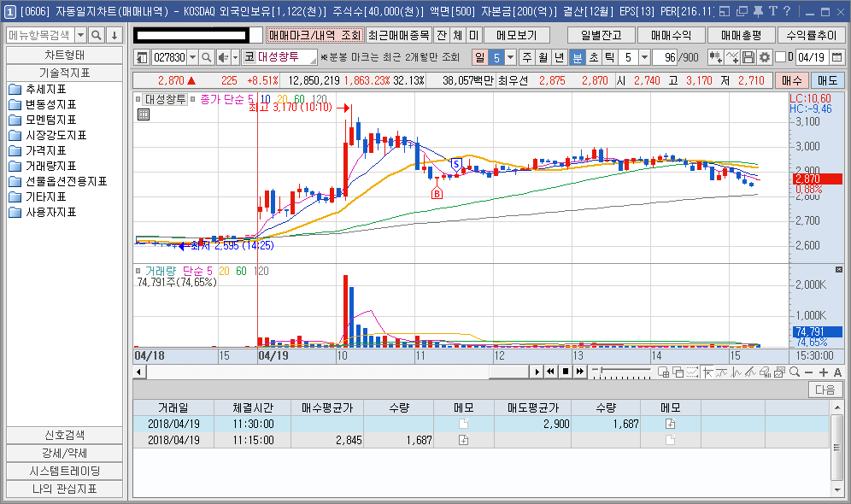Open the 강세/약세 panel
This screenshot has width=851, height=504.
pos(65,453)
